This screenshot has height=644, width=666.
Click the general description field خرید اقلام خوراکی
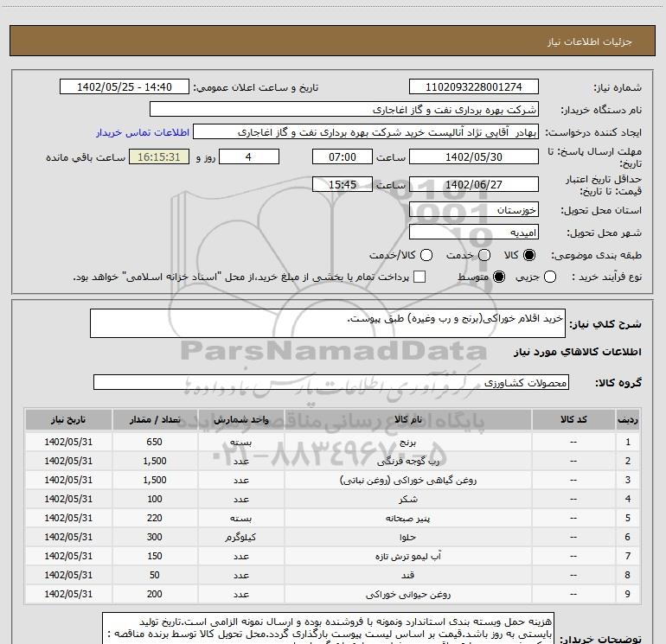328,323
